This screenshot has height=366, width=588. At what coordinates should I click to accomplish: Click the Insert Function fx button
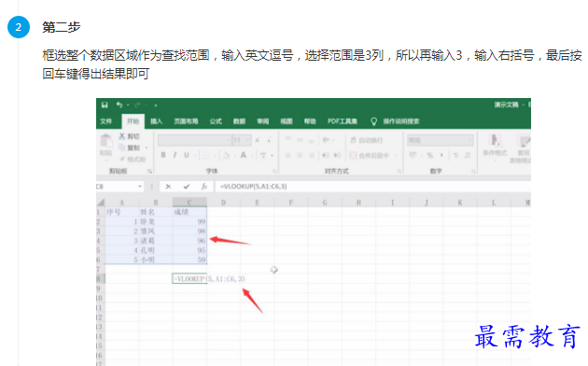click(204, 187)
